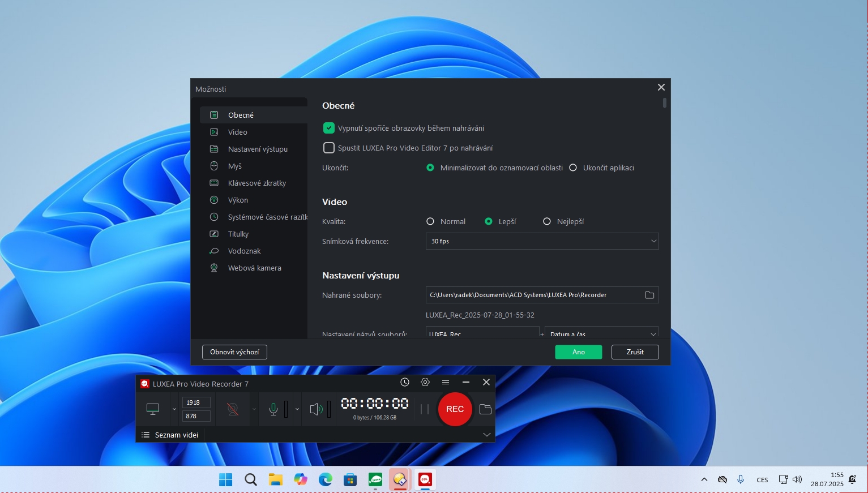Screen dimensions: 868x493
Task: Switch the CES keyboard language indicator
Action: (x=763, y=480)
